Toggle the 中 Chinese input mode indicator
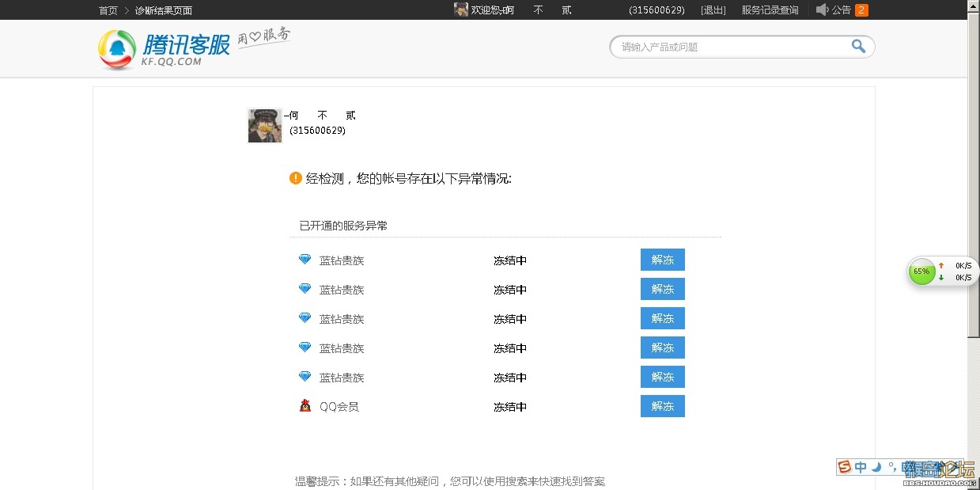 click(861, 467)
